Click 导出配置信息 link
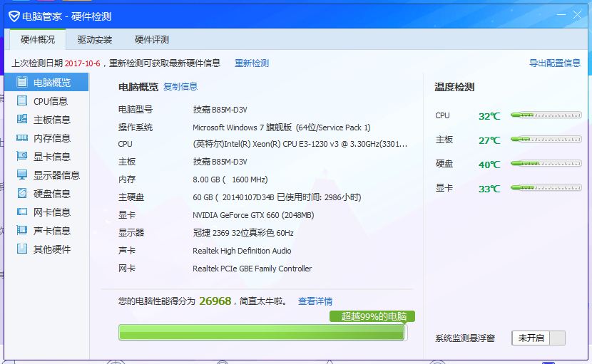Viewport: 592px width, 364px height. (x=555, y=63)
